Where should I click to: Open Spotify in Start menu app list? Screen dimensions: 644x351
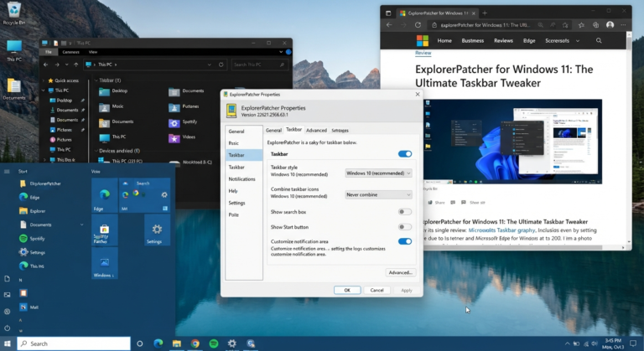click(32, 239)
